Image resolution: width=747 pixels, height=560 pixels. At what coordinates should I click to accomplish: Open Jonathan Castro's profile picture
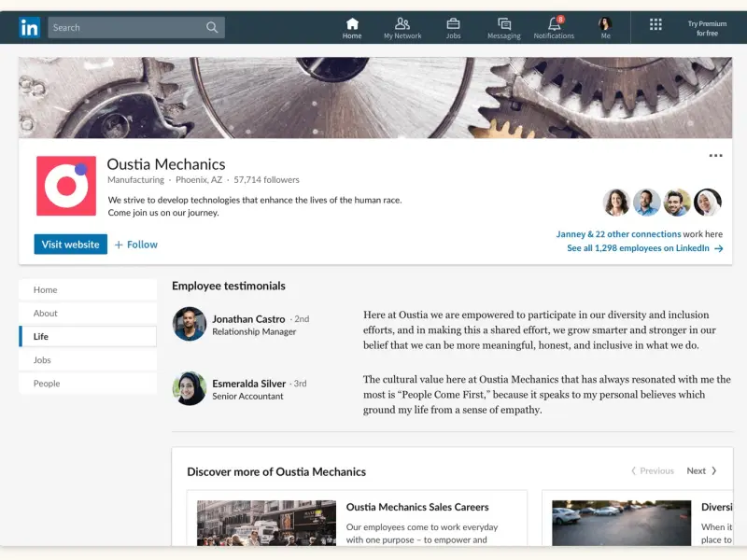pyautogui.click(x=190, y=324)
